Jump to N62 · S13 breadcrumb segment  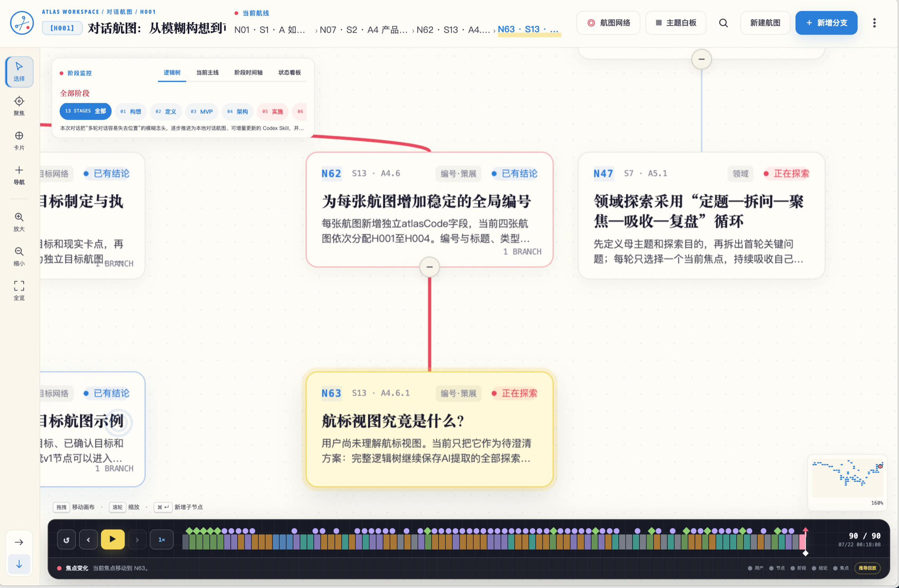click(453, 29)
